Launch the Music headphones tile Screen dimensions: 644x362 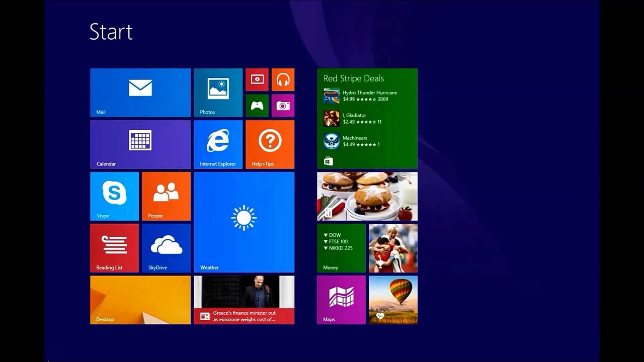point(283,79)
